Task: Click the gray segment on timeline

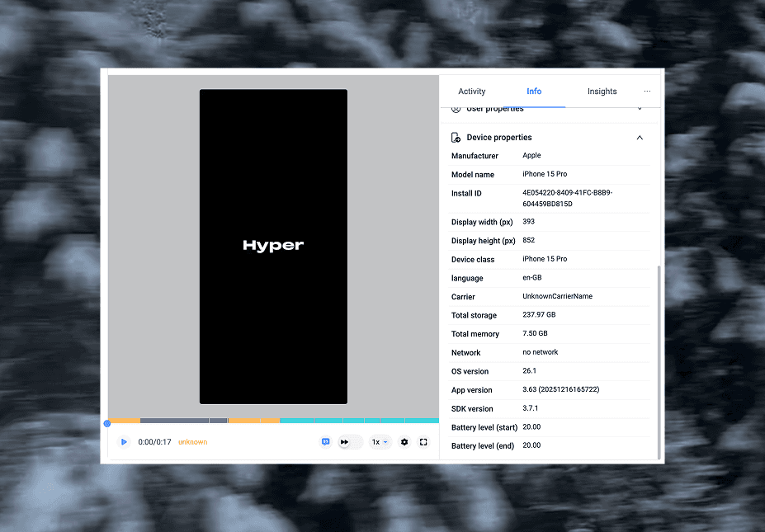Action: (x=184, y=421)
